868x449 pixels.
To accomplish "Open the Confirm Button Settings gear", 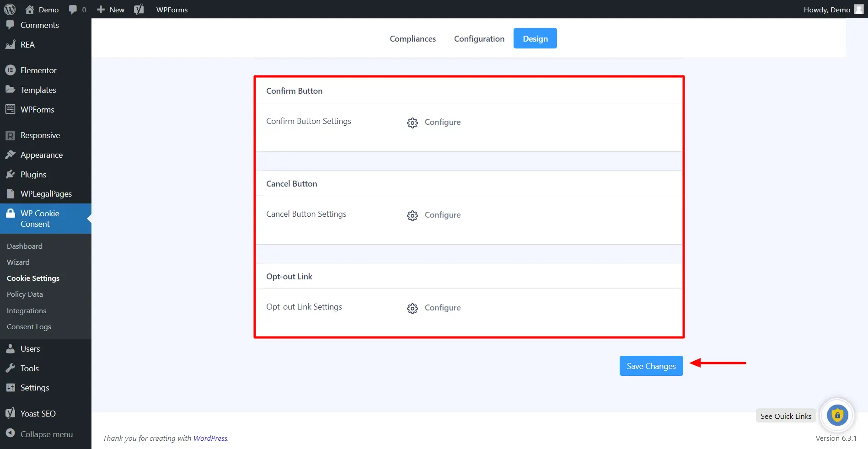I will click(412, 123).
